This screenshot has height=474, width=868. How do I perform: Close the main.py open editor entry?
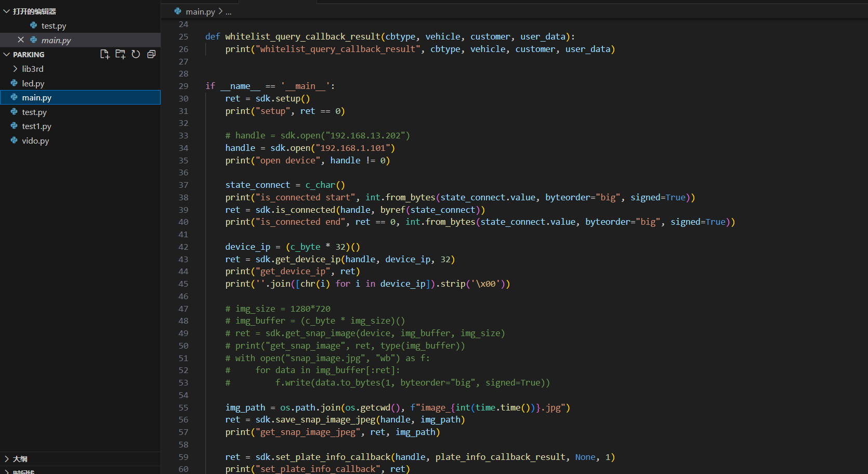tap(21, 40)
